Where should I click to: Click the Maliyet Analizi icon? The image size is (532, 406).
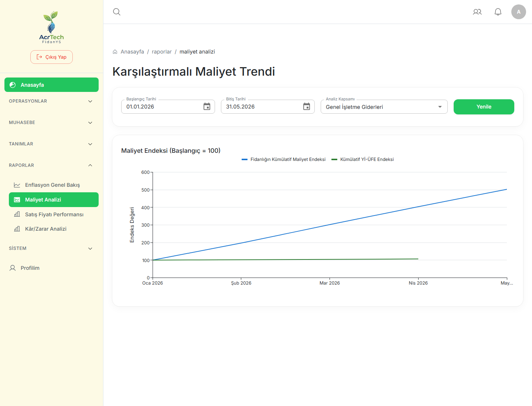(x=17, y=200)
